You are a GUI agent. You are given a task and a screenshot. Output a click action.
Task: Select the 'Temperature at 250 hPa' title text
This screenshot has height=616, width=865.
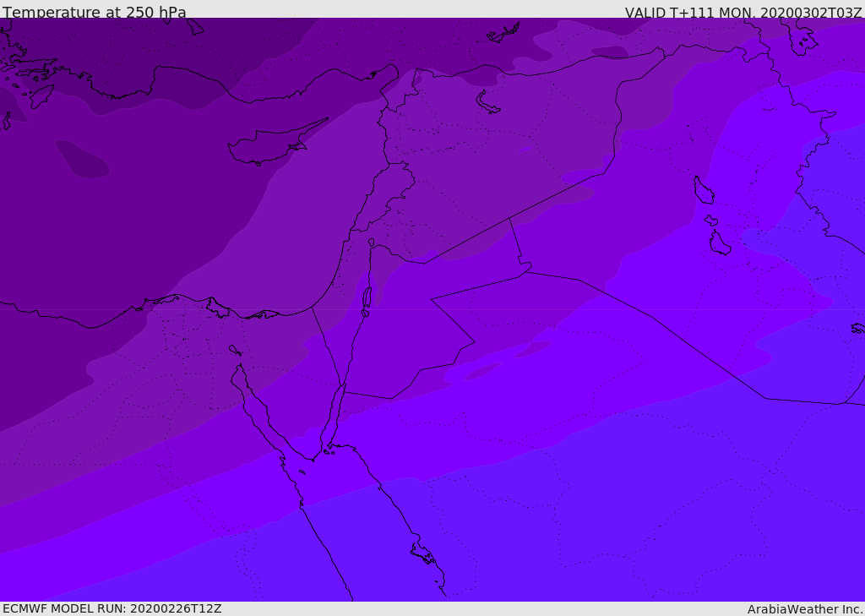[x=95, y=12]
